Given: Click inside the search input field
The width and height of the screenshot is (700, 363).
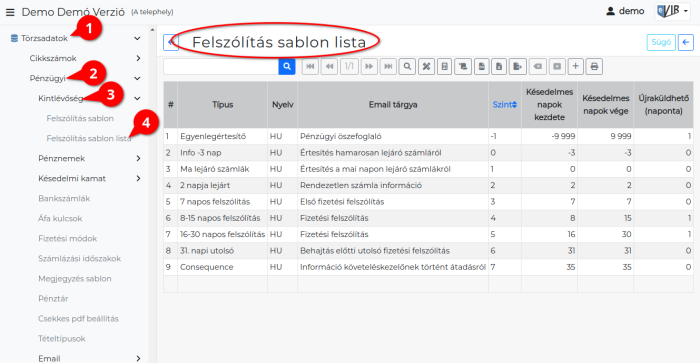Looking at the screenshot, I should click(x=221, y=67).
